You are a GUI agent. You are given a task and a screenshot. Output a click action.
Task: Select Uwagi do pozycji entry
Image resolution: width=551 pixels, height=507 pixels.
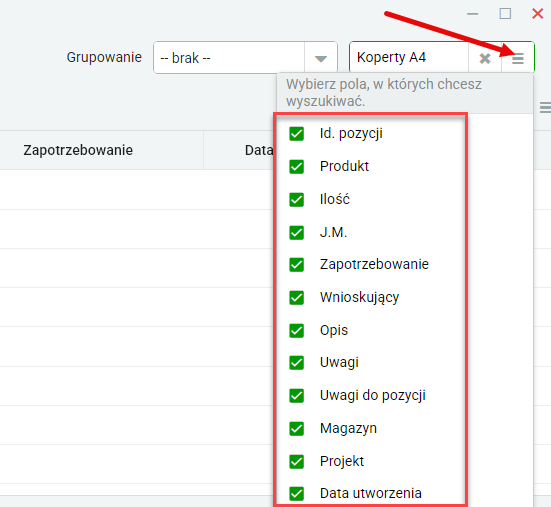point(372,396)
